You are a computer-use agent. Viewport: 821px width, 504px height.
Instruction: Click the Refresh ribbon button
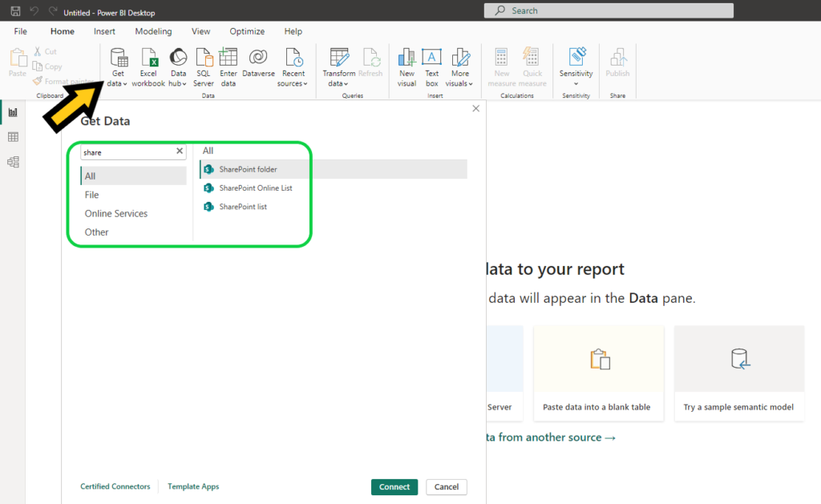pos(370,62)
